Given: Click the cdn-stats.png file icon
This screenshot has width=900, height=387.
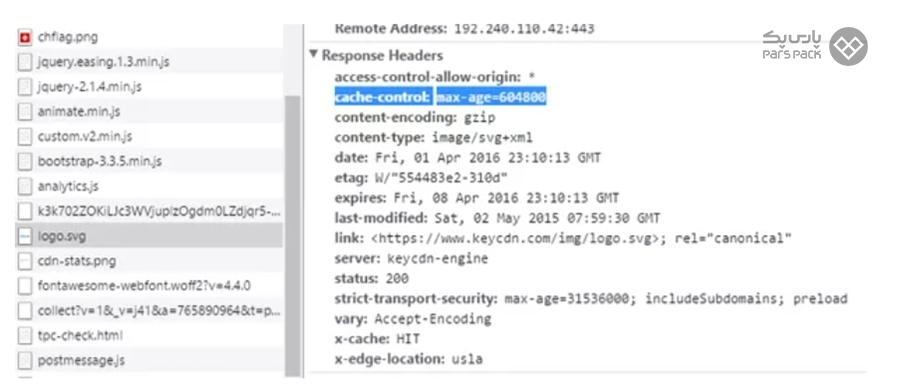Looking at the screenshot, I should coord(25,261).
